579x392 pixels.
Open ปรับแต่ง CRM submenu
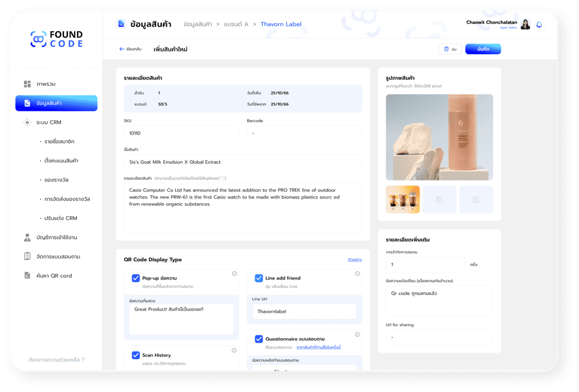pyautogui.click(x=61, y=218)
